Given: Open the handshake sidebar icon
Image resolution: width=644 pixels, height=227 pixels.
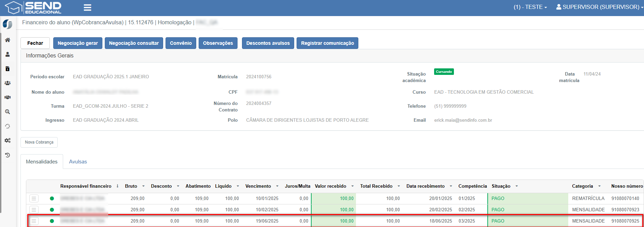Looking at the screenshot, I should click(8, 97).
